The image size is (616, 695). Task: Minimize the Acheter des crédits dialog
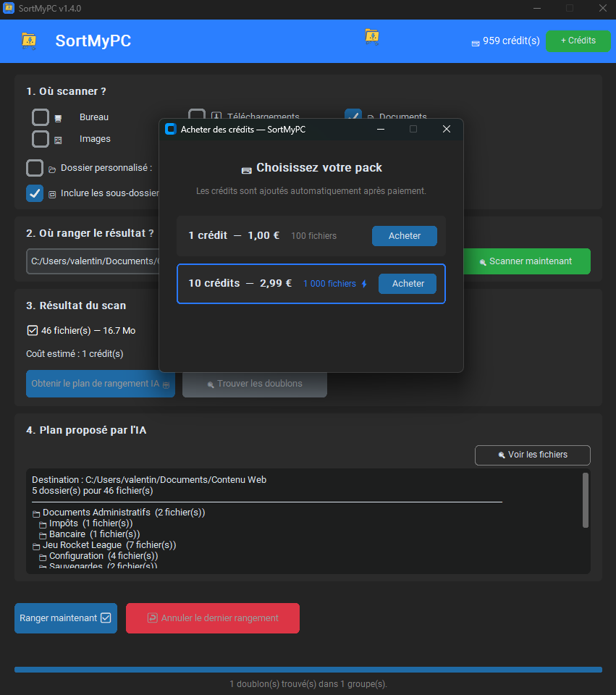tap(380, 129)
